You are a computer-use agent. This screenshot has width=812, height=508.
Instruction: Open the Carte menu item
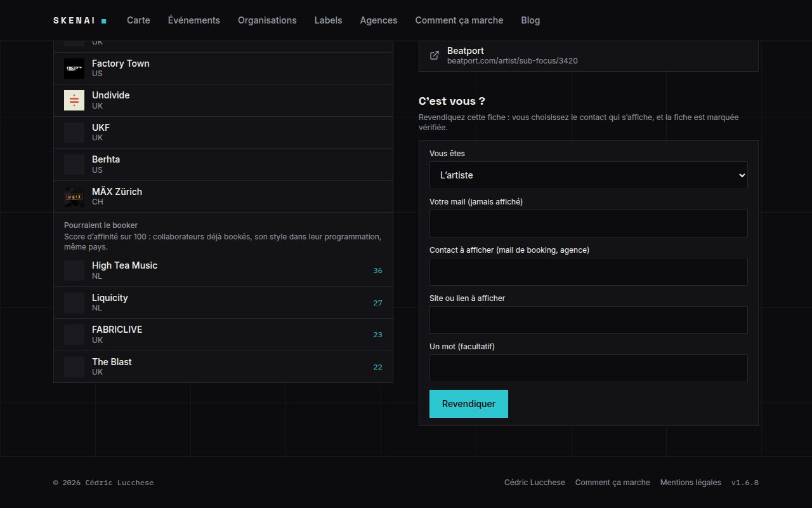(138, 20)
